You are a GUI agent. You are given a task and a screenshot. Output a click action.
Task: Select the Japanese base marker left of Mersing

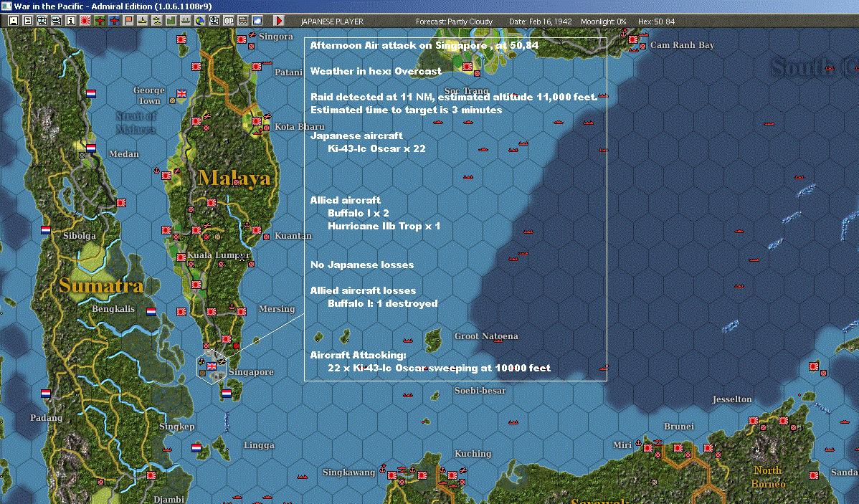[241, 312]
